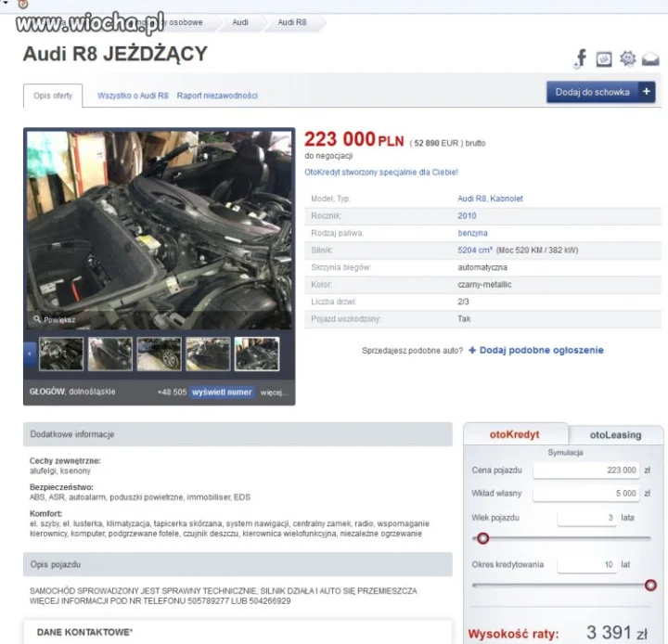The image size is (668, 644).
Task: Expand contact details with więcej... link
Action: (274, 393)
